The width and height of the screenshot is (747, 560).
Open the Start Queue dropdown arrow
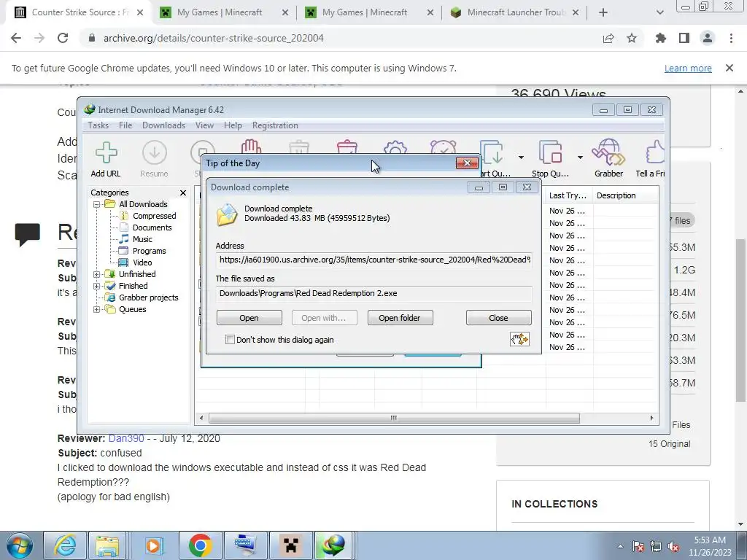pos(521,157)
